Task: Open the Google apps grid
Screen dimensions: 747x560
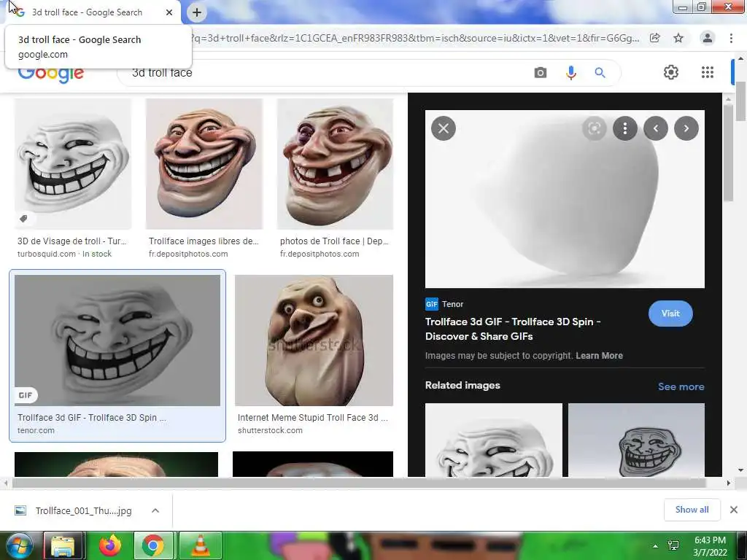Action: click(708, 72)
